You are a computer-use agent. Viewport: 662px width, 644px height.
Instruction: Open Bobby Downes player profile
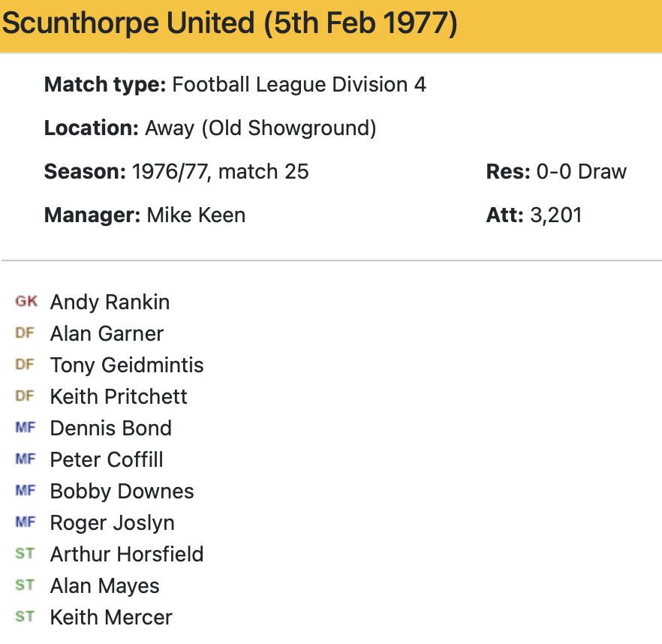(x=122, y=491)
